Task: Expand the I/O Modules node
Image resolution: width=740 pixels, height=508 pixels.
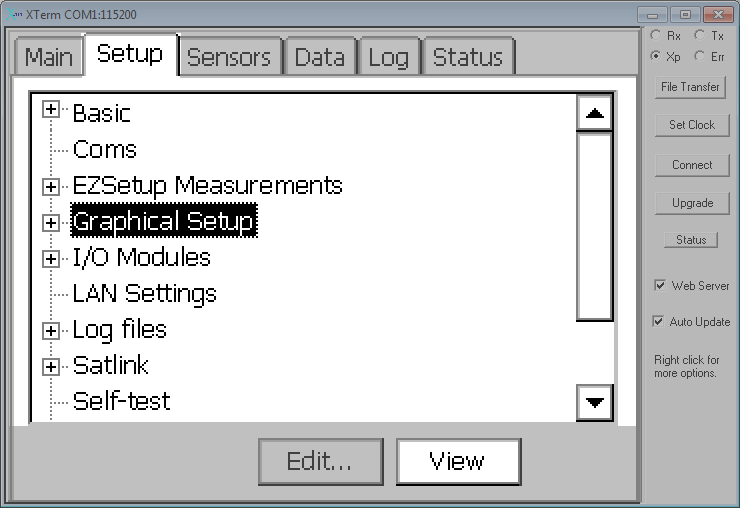Action: [x=50, y=259]
